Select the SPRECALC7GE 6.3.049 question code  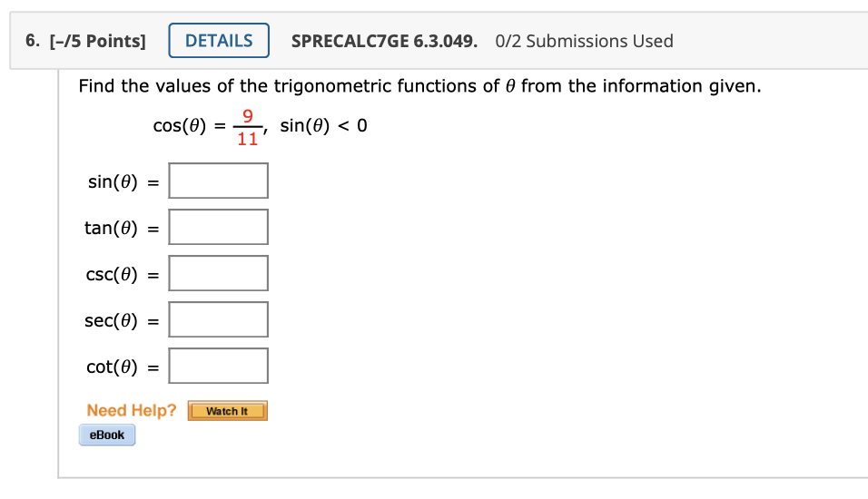click(384, 41)
